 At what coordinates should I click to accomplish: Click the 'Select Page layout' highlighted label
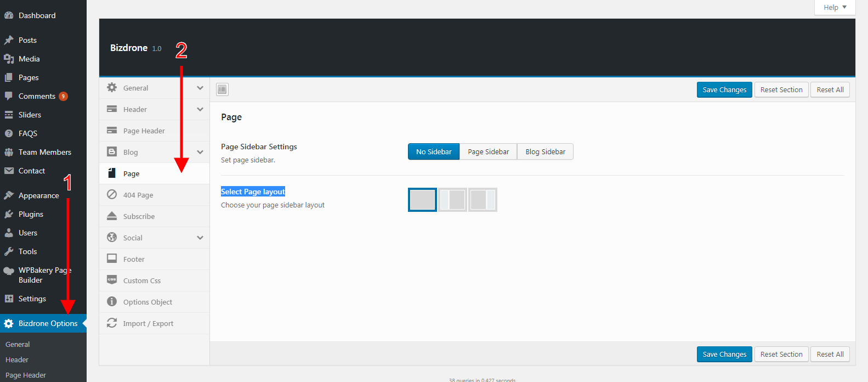tap(253, 192)
